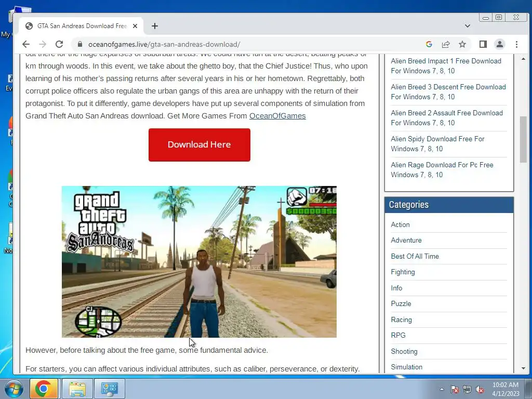
Task: Open Alien Rage Download For Pc link
Action: click(x=442, y=170)
